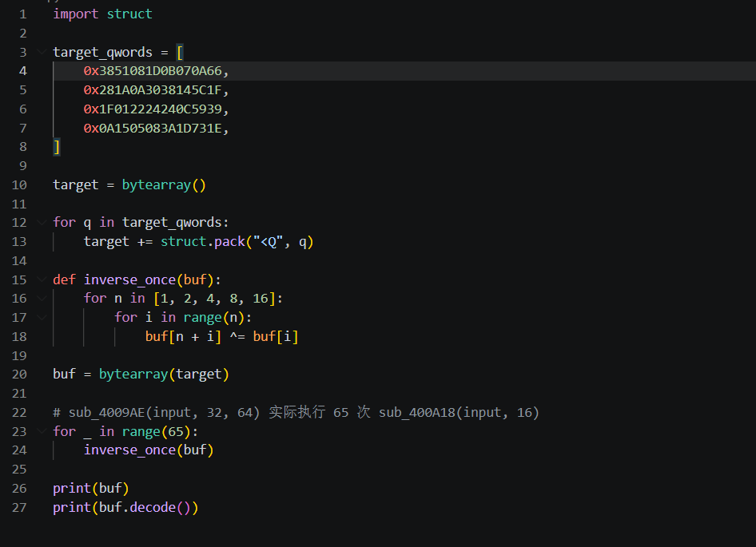Click 'bytearray(target)' on line 20

(164, 375)
